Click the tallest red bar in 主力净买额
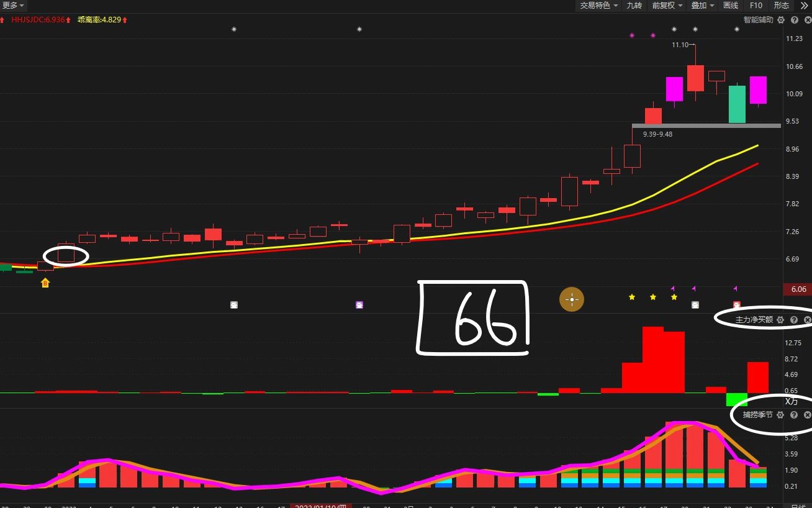 pos(653,360)
